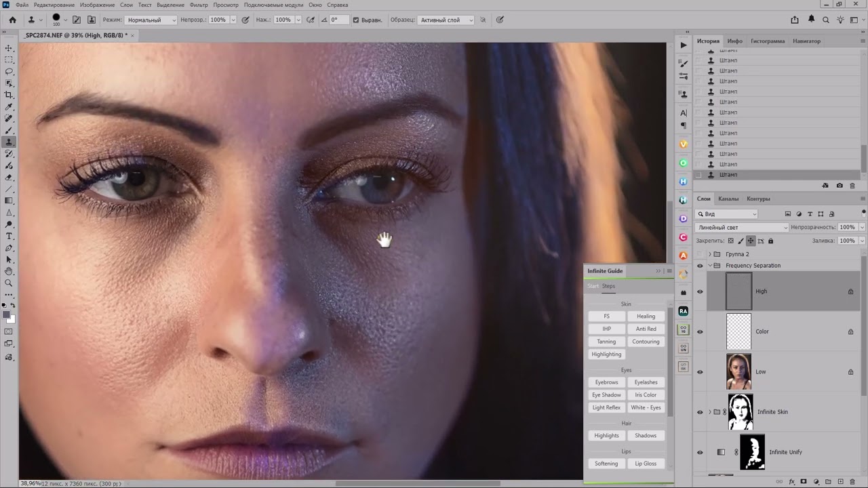This screenshot has height=488, width=868.
Task: Select the Eyedropper tool
Action: [x=9, y=107]
